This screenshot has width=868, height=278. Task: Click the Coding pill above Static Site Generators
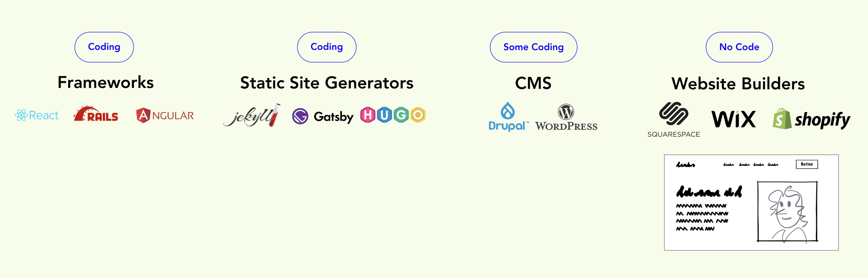327,47
